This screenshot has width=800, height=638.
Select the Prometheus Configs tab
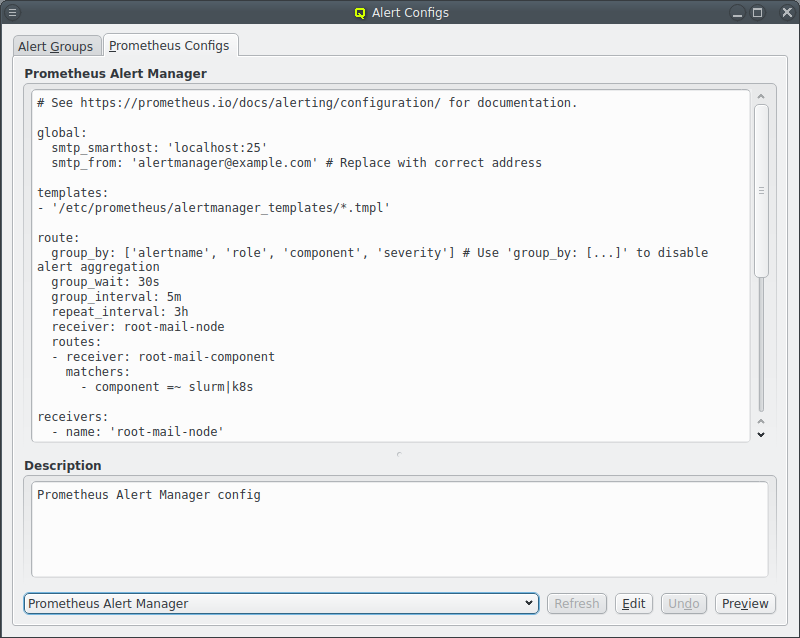(169, 45)
